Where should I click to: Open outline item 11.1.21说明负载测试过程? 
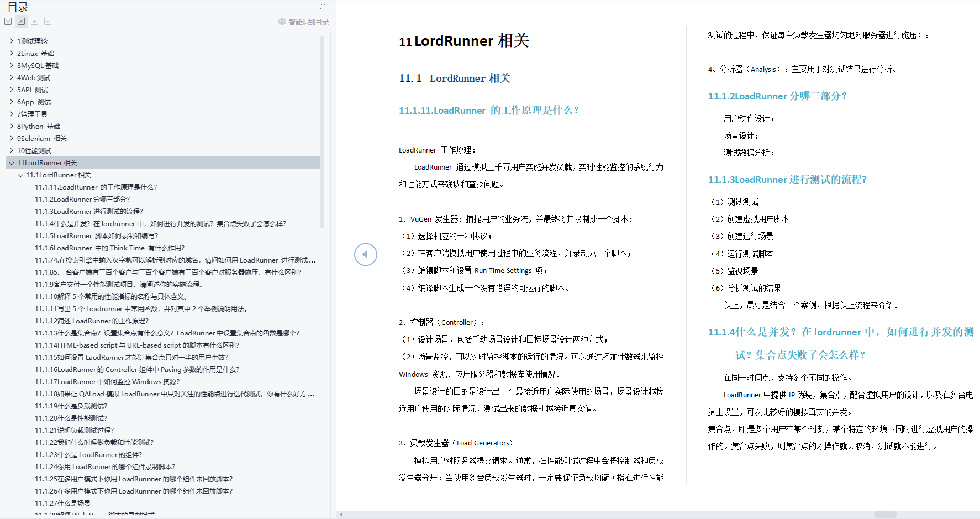click(x=75, y=430)
